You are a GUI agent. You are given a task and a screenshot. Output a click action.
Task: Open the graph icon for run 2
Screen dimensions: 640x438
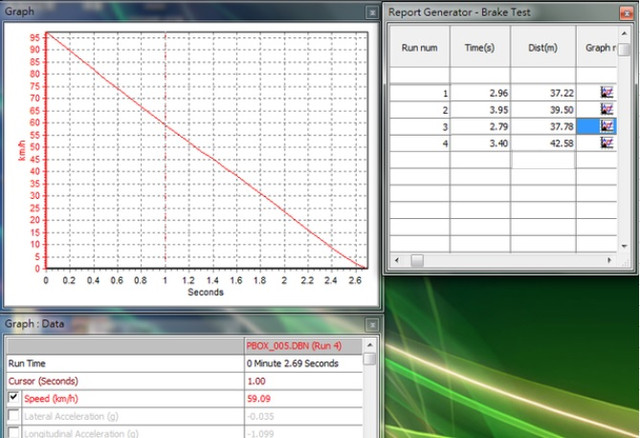click(607, 109)
